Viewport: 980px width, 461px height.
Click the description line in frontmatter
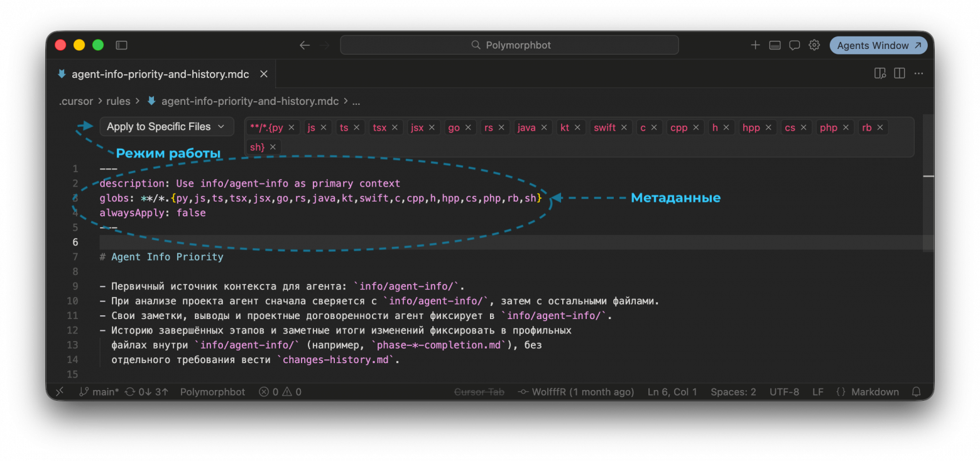pos(249,183)
